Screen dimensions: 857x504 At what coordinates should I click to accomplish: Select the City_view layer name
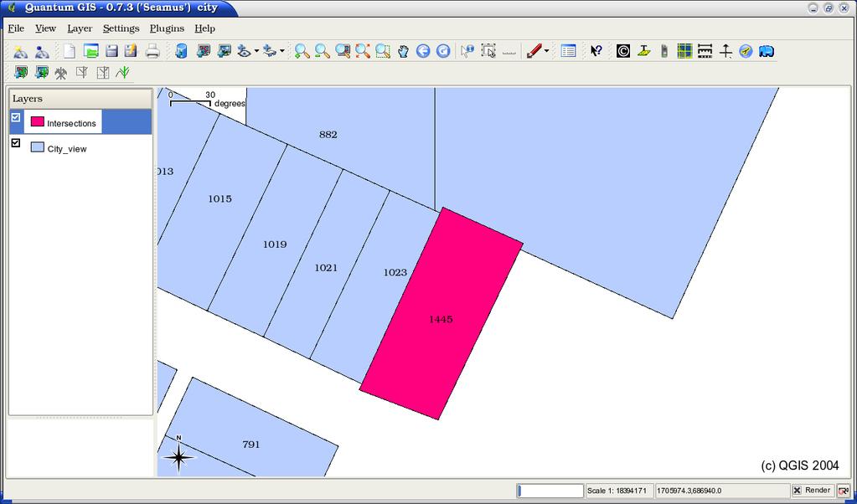[67, 149]
